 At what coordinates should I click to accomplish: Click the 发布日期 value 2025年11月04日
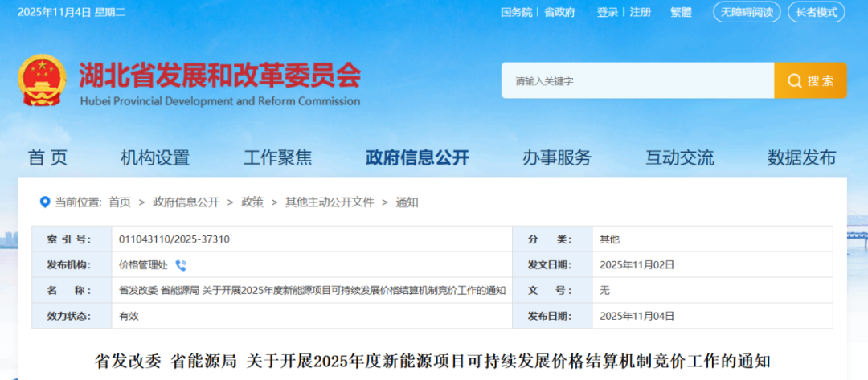point(637,317)
